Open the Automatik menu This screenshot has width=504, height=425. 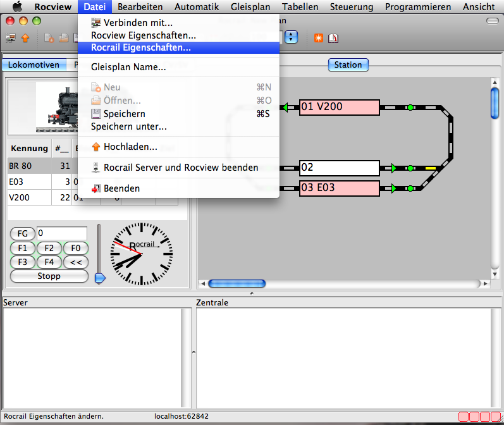197,7
